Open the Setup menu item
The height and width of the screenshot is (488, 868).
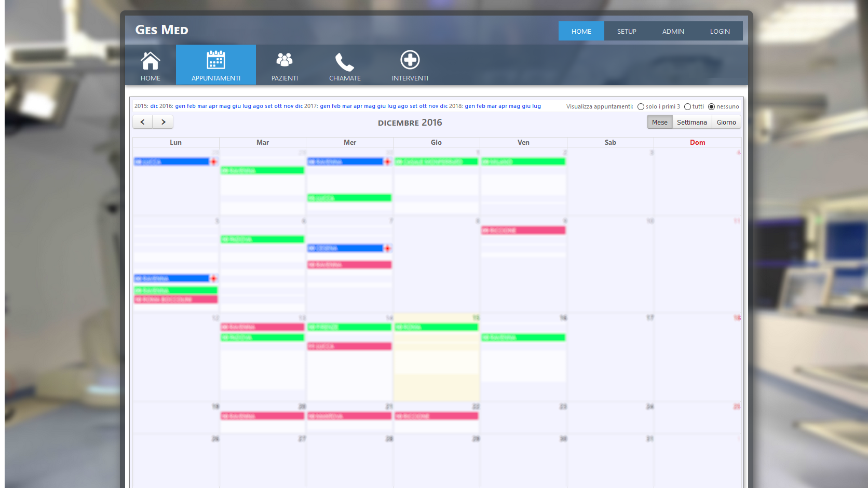627,31
